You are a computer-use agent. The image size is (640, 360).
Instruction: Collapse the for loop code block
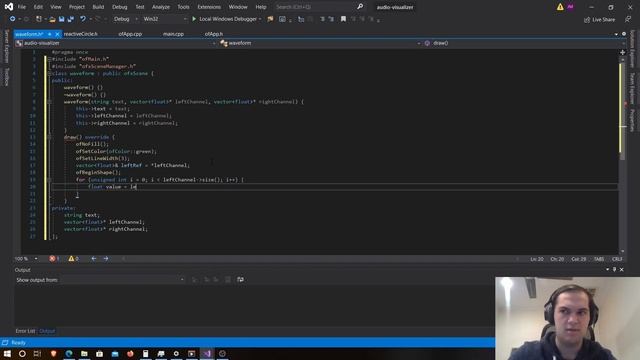click(x=49, y=180)
